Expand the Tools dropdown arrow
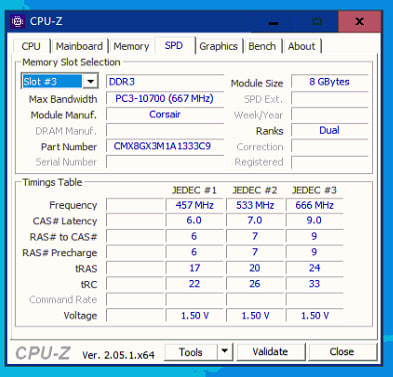 coord(225,351)
